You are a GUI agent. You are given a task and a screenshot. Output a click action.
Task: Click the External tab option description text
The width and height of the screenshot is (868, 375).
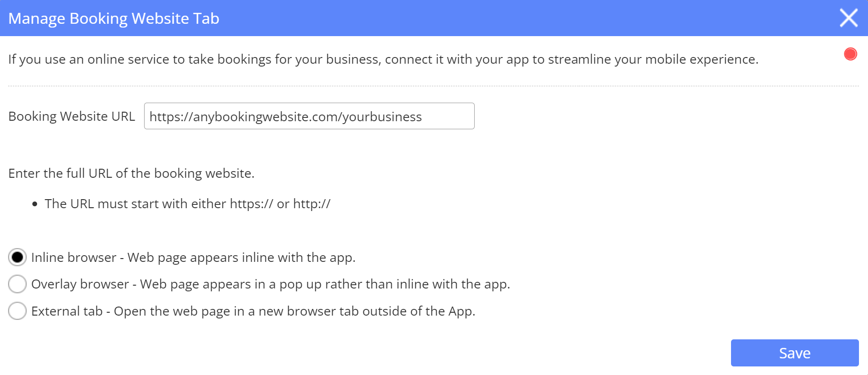point(253,311)
